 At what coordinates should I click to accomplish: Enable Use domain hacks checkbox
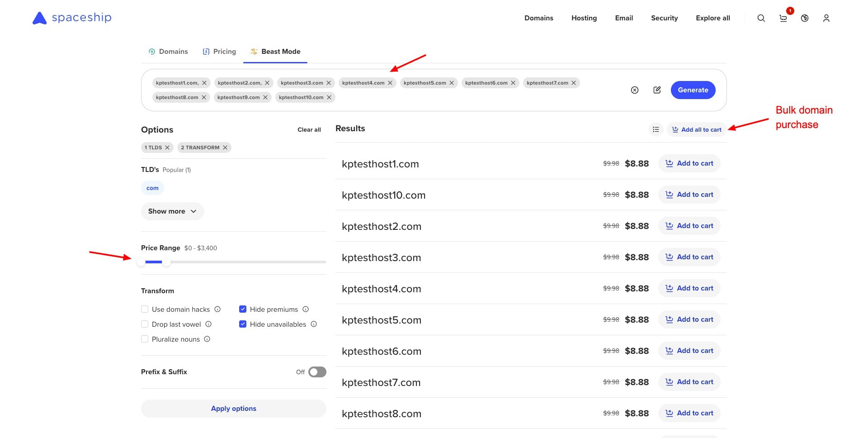pyautogui.click(x=145, y=309)
